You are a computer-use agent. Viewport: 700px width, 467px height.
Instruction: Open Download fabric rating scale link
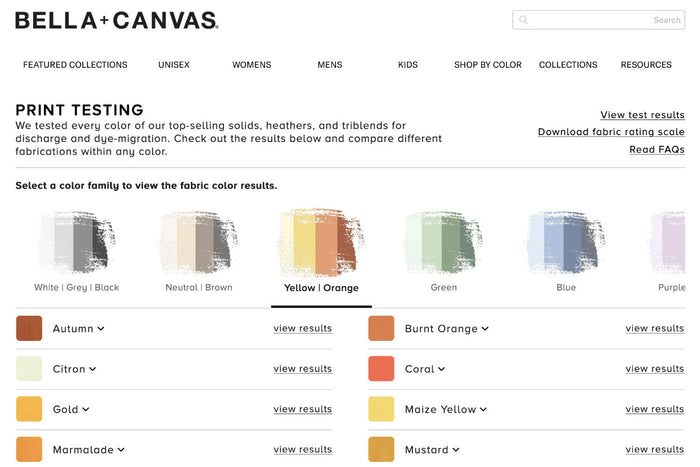(x=611, y=132)
